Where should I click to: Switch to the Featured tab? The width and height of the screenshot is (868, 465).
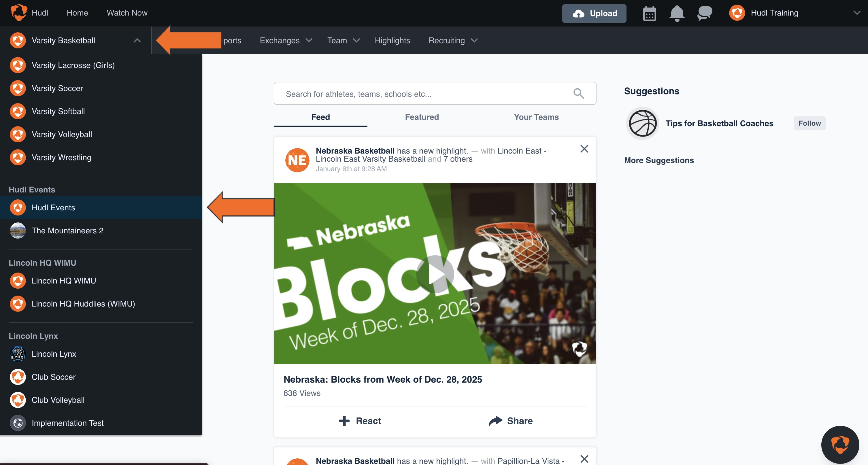(x=422, y=117)
